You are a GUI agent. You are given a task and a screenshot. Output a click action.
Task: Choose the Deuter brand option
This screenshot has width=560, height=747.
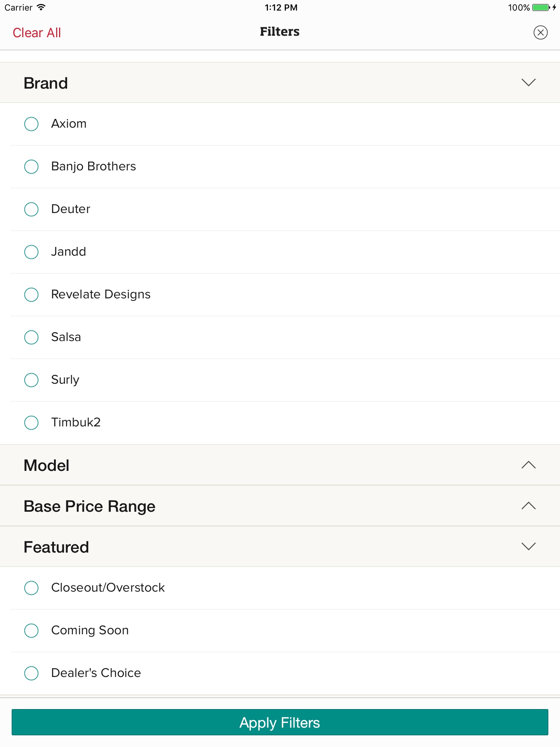pyautogui.click(x=31, y=209)
